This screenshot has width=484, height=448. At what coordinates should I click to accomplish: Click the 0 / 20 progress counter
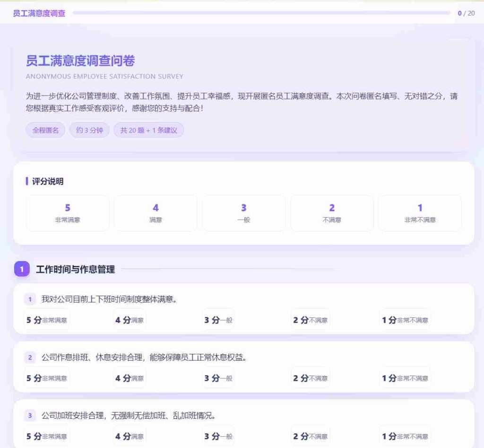click(466, 13)
